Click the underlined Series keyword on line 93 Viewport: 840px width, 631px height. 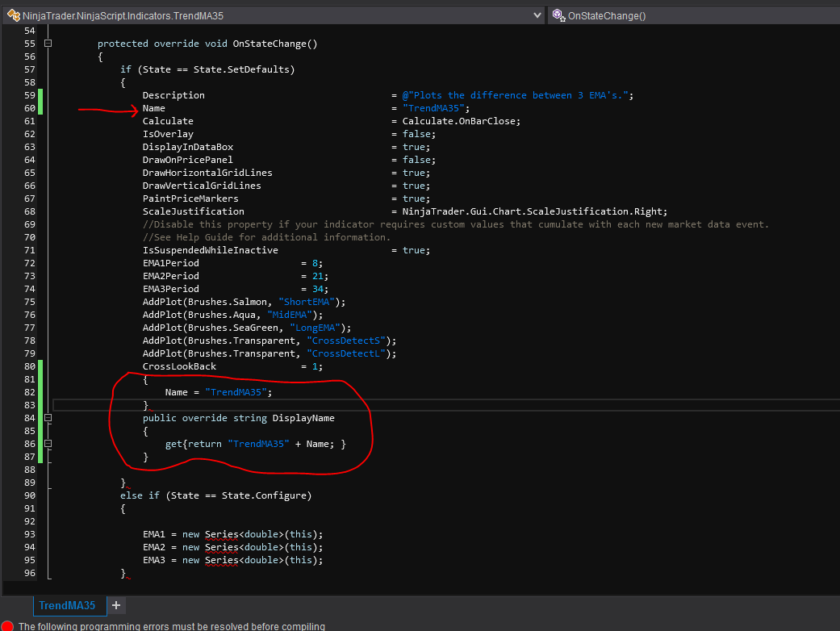pos(221,534)
